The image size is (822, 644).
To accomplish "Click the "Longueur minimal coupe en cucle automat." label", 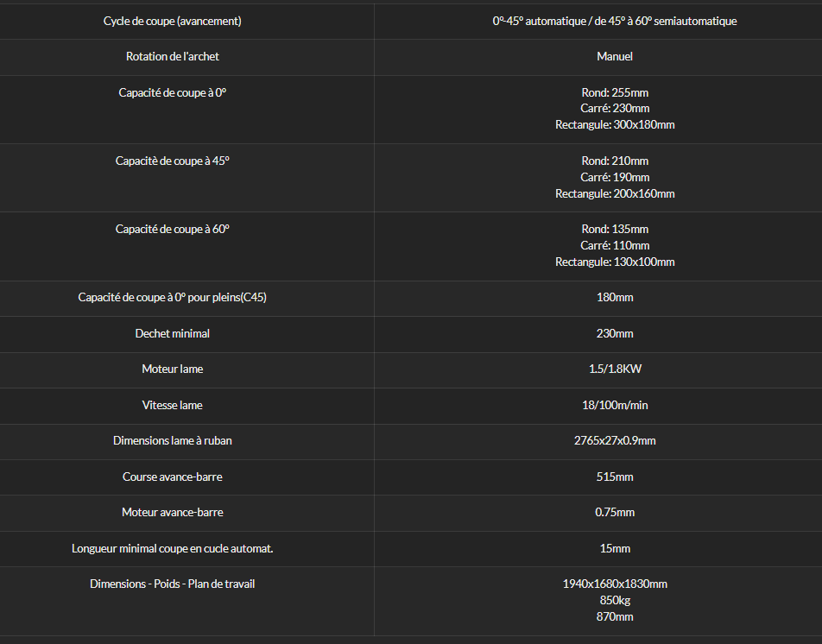I will (x=172, y=549).
